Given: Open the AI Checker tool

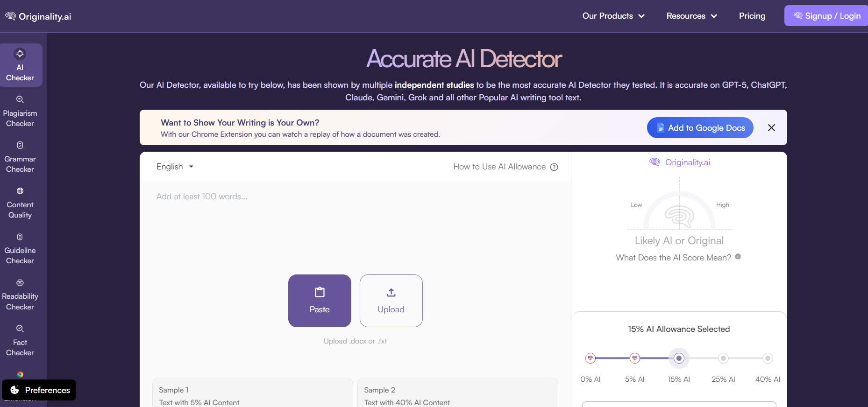Looking at the screenshot, I should [20, 65].
